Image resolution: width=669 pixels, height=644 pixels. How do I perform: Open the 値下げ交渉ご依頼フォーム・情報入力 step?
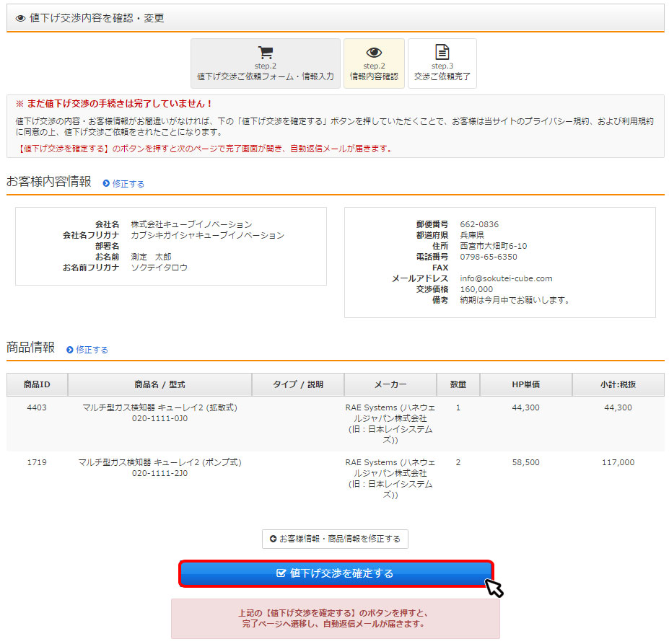click(266, 63)
